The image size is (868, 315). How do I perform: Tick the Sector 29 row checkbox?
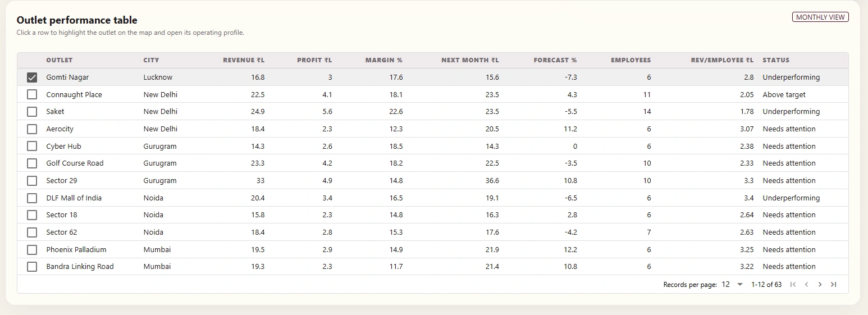click(x=32, y=181)
